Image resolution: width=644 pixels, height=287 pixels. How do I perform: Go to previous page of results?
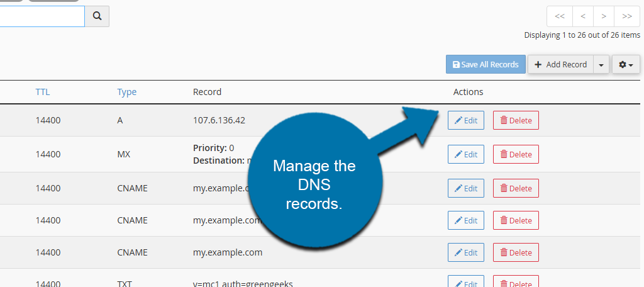point(583,16)
